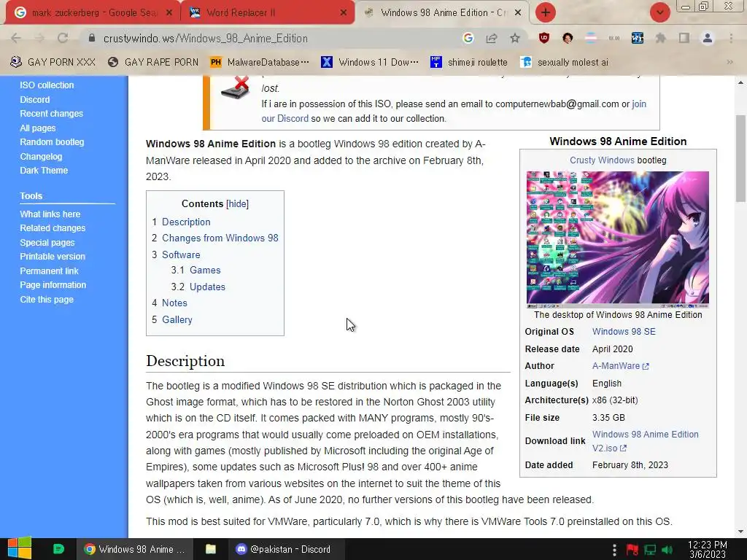Open the Crusty Windows link in the infobox
Image resolution: width=747 pixels, height=560 pixels.
click(x=602, y=160)
